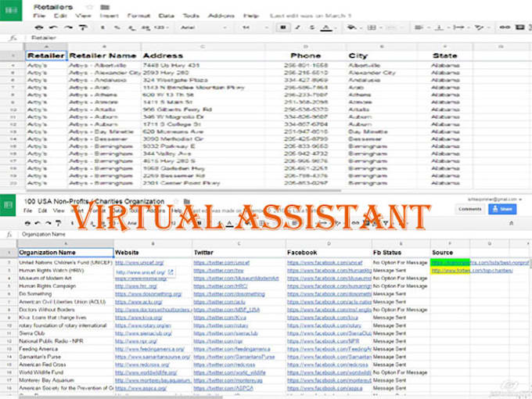Open link preview external icon for unicef.org
Image resolution: width=532 pixels, height=399 pixels.
[x=171, y=272]
